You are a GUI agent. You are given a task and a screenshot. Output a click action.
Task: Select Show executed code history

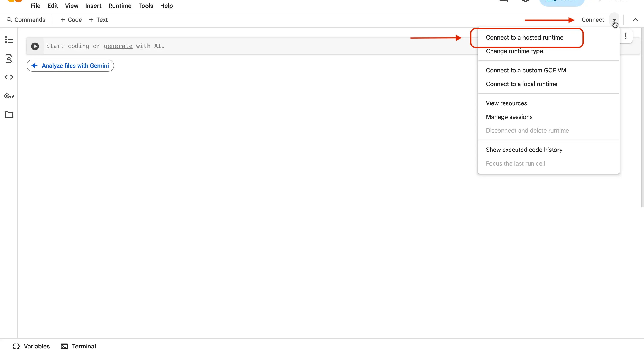pos(548,150)
